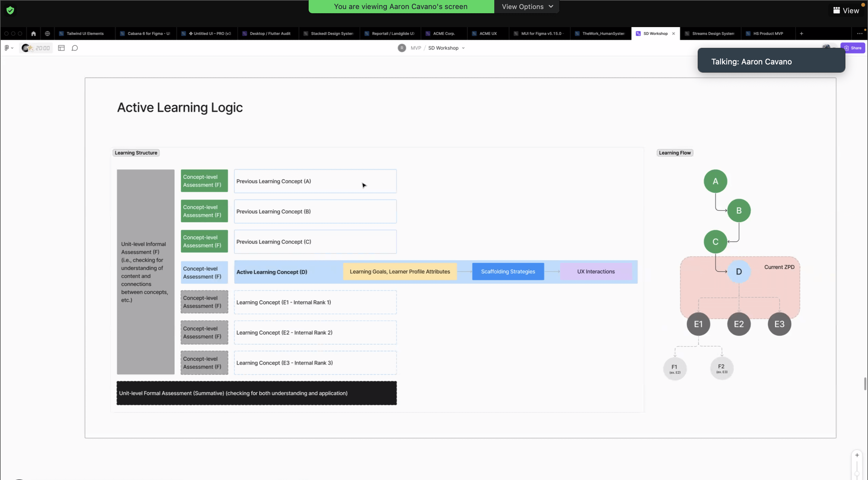
Task: Open the View Options dropdown
Action: point(527,7)
